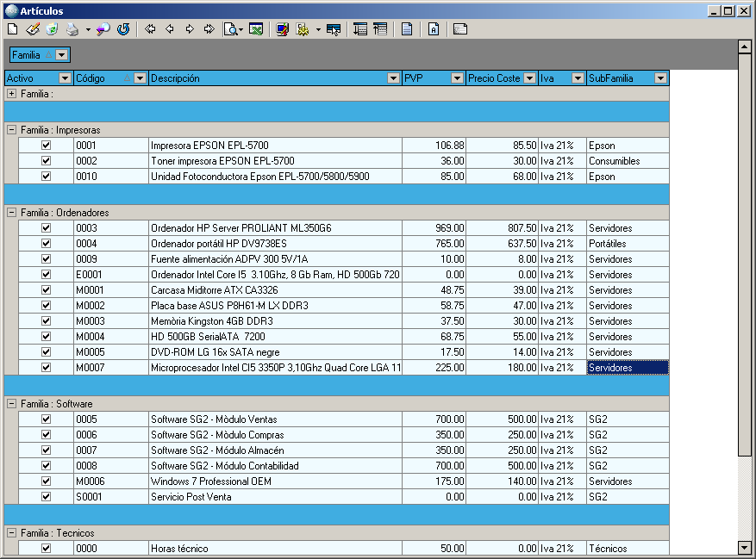The width and height of the screenshot is (756, 559).
Task: Click the document with letter A icon
Action: [x=434, y=29]
